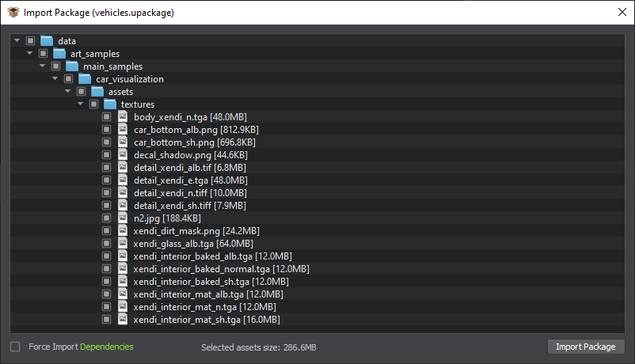This screenshot has height=364, width=635.
Task: Collapse the assets folder node
Action: point(67,91)
